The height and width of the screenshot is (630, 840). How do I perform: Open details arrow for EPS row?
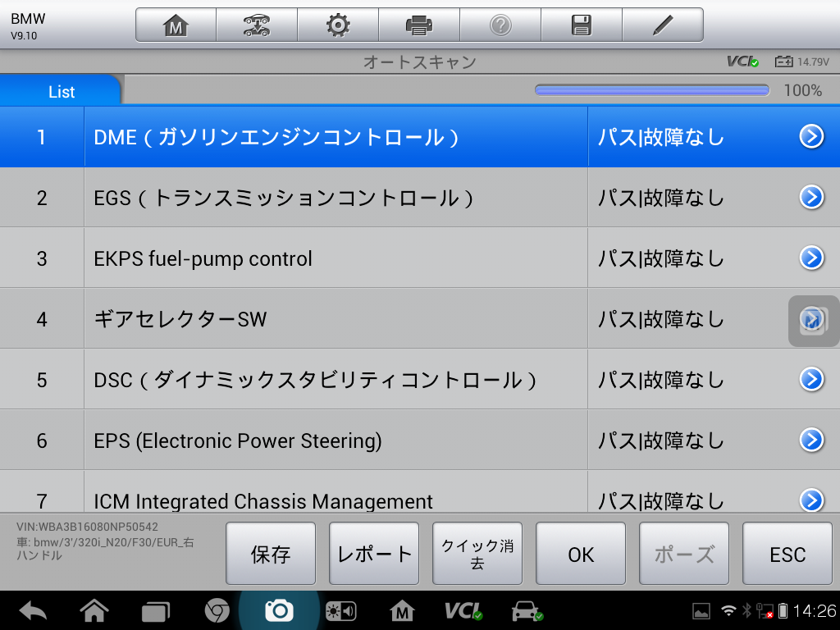[811, 440]
